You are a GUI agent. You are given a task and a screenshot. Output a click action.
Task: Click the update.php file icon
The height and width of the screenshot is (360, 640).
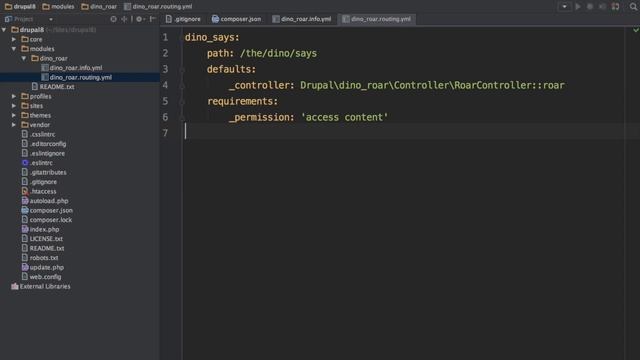[x=25, y=267]
